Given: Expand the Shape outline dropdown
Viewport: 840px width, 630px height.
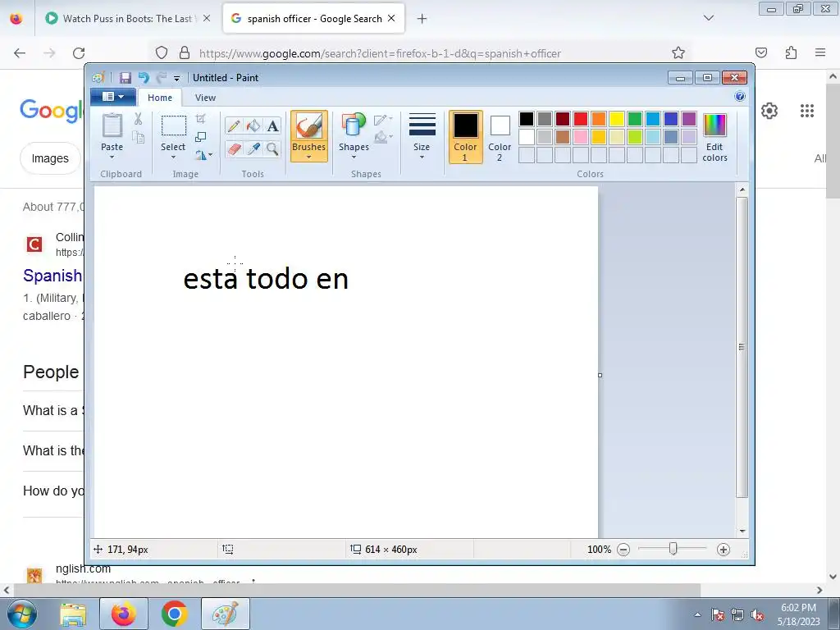Looking at the screenshot, I should (x=383, y=119).
